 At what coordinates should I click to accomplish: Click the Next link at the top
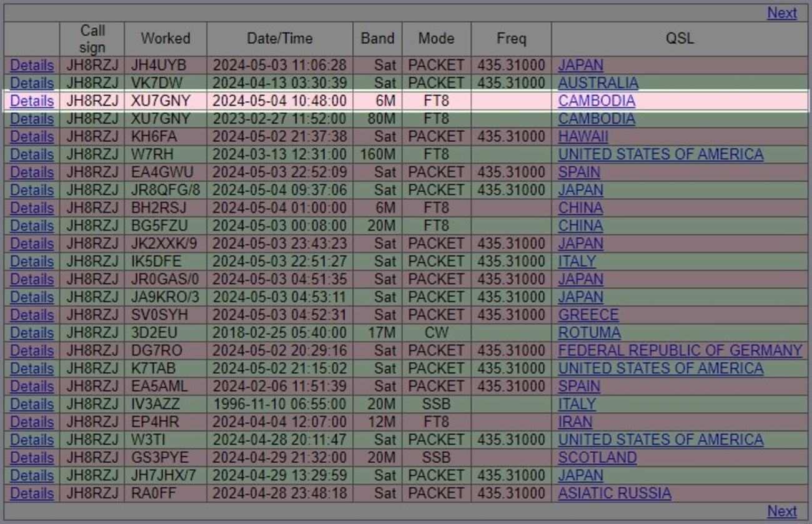click(x=781, y=13)
